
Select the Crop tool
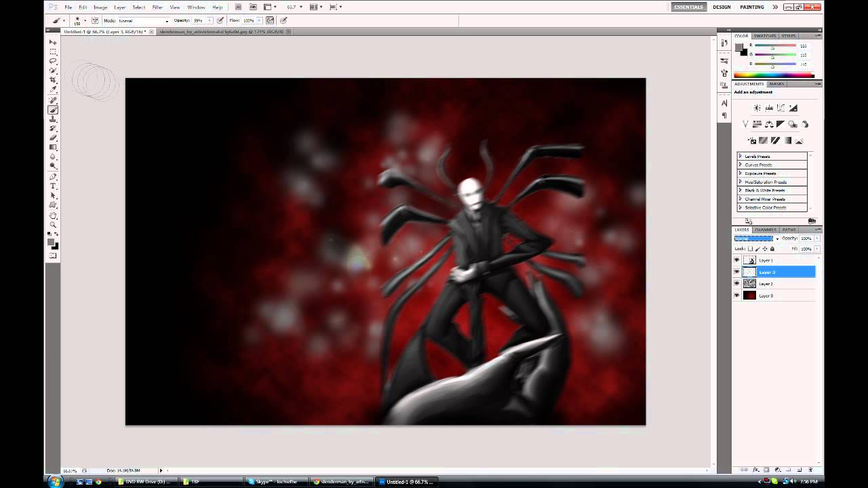53,80
